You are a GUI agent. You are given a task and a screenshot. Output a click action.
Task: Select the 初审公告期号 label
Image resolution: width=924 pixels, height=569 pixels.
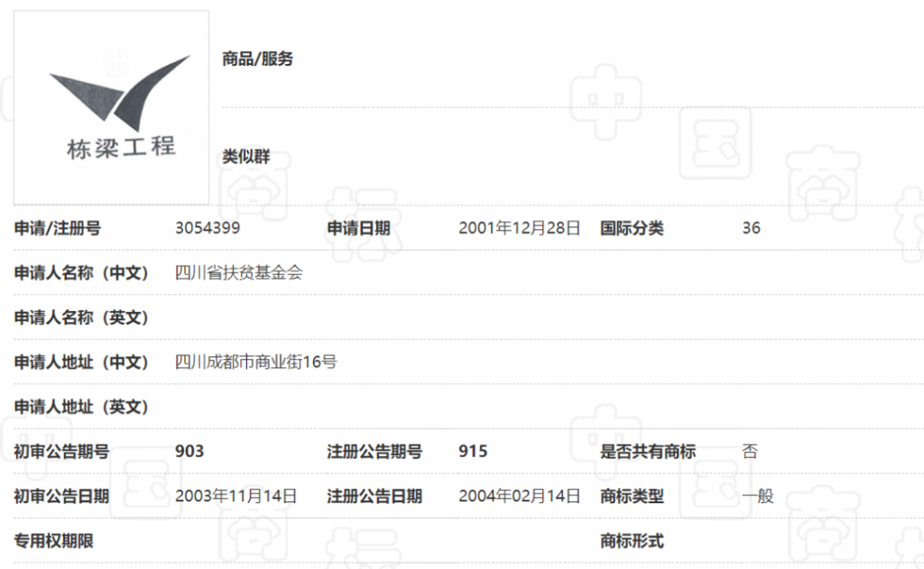pyautogui.click(x=61, y=451)
